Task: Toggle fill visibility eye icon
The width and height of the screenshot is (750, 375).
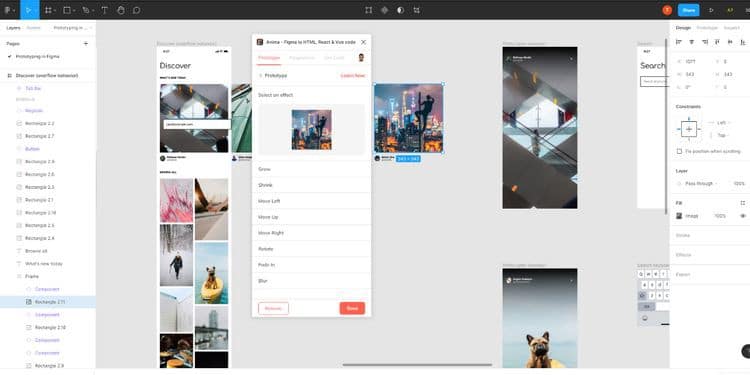Action: (743, 216)
